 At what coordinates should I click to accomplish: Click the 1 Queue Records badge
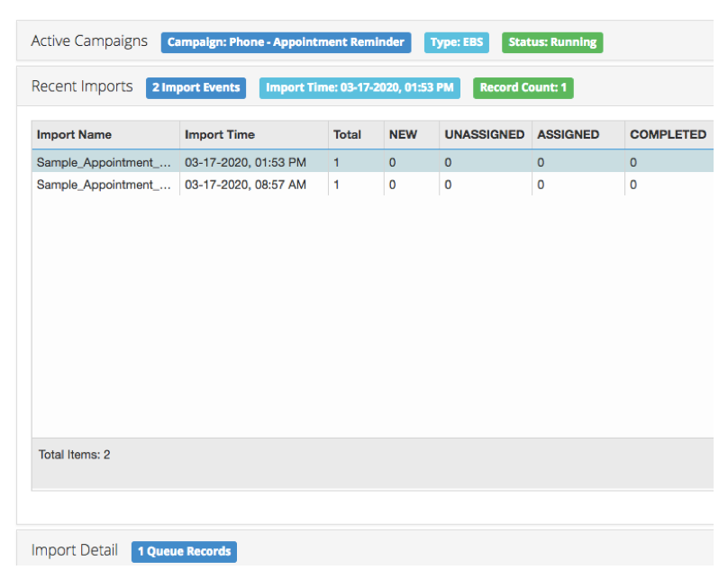pyautogui.click(x=184, y=552)
